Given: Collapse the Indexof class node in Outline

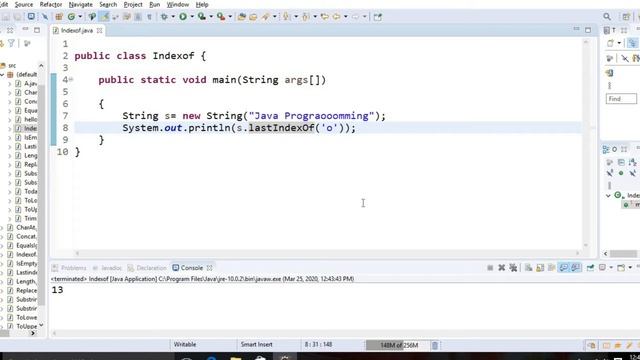Looking at the screenshot, I should tap(608, 196).
